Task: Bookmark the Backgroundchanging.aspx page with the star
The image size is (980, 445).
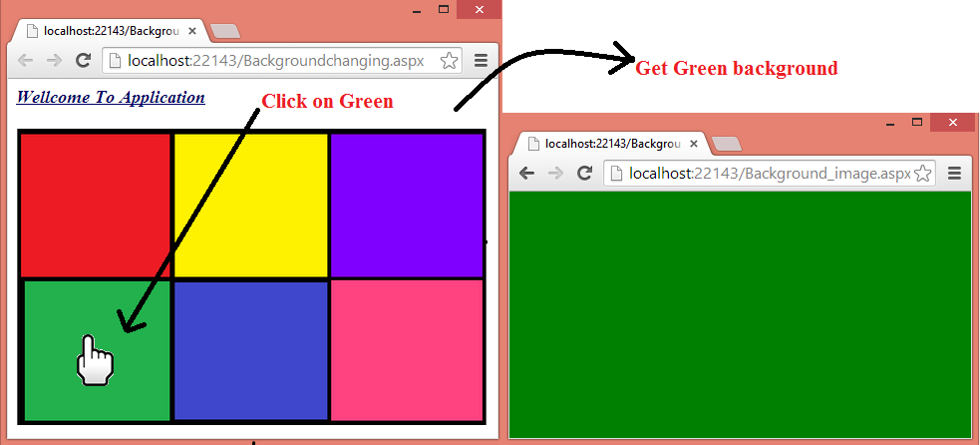Action: (449, 61)
